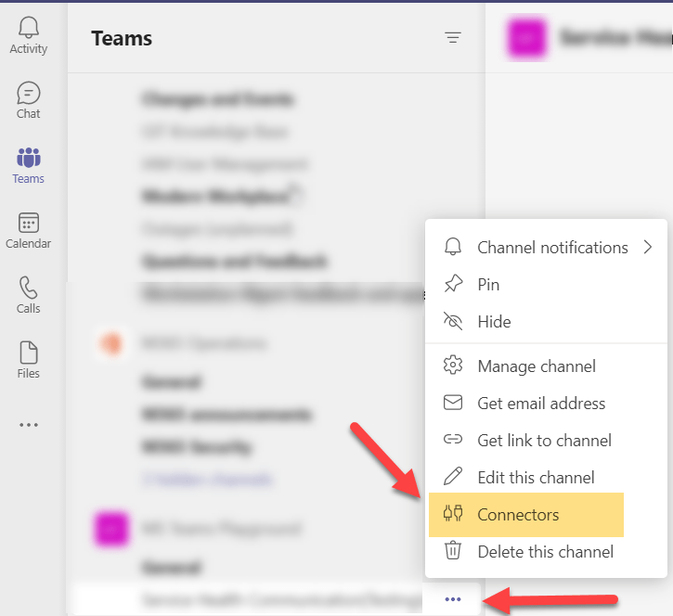Viewport: 673px width, 616px height.
Task: Hide the channel using Hide option
Action: 494,322
